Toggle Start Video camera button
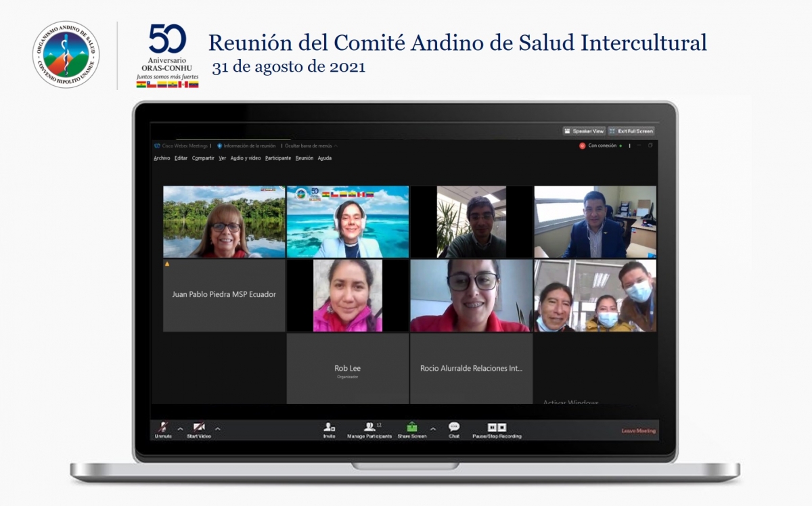The height and width of the screenshot is (506, 812). 199,428
